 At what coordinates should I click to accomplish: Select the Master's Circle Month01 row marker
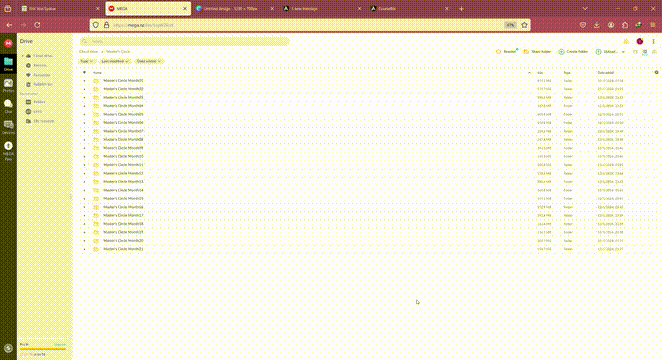[84, 81]
